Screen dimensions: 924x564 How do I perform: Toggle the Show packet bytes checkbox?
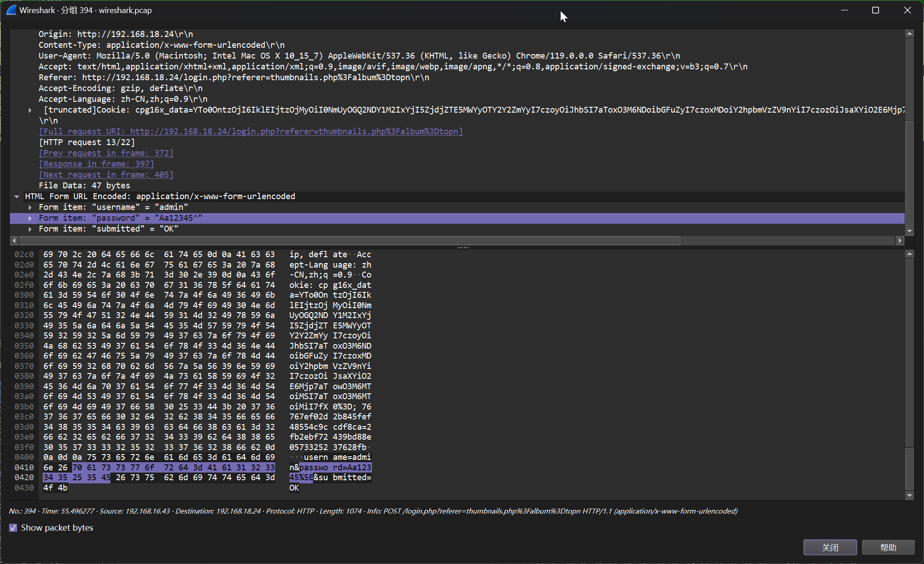pyautogui.click(x=13, y=528)
